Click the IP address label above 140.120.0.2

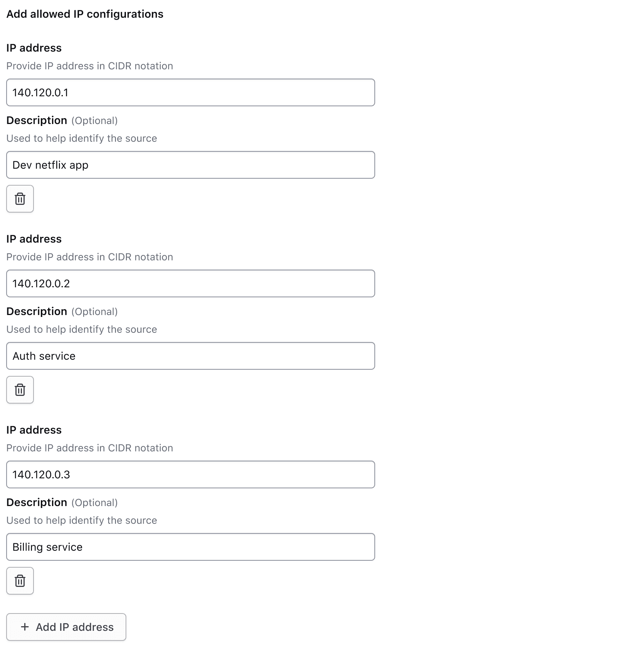34,239
